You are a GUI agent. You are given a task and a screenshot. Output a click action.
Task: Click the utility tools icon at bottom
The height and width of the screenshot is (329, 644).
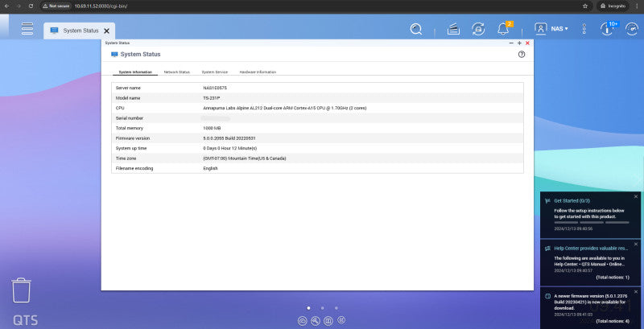click(316, 321)
